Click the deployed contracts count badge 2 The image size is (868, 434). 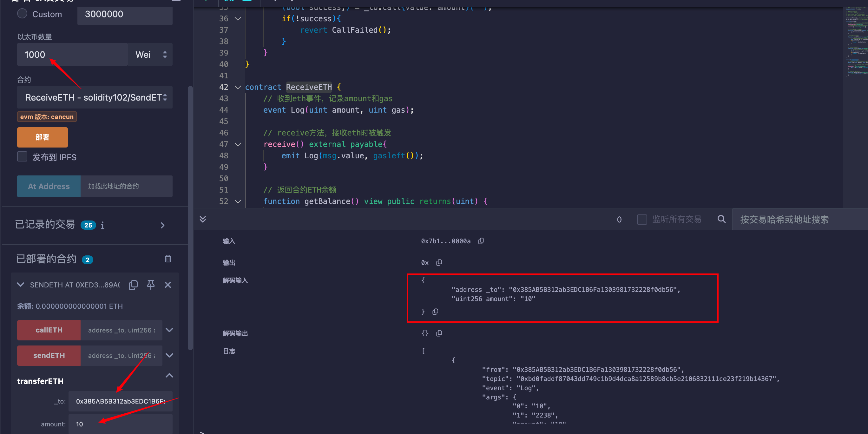(x=88, y=260)
